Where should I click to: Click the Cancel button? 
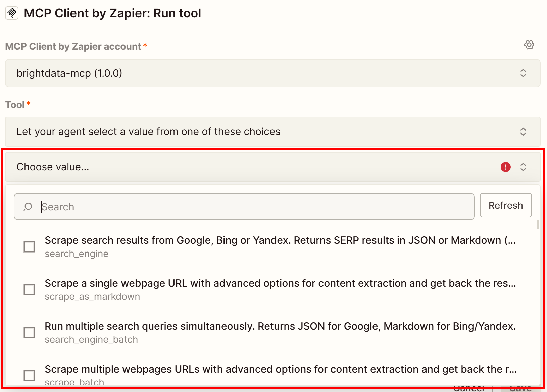pos(468,388)
